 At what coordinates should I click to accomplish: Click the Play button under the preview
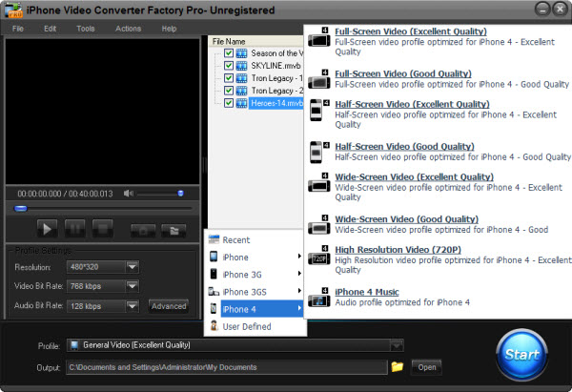coord(47,229)
